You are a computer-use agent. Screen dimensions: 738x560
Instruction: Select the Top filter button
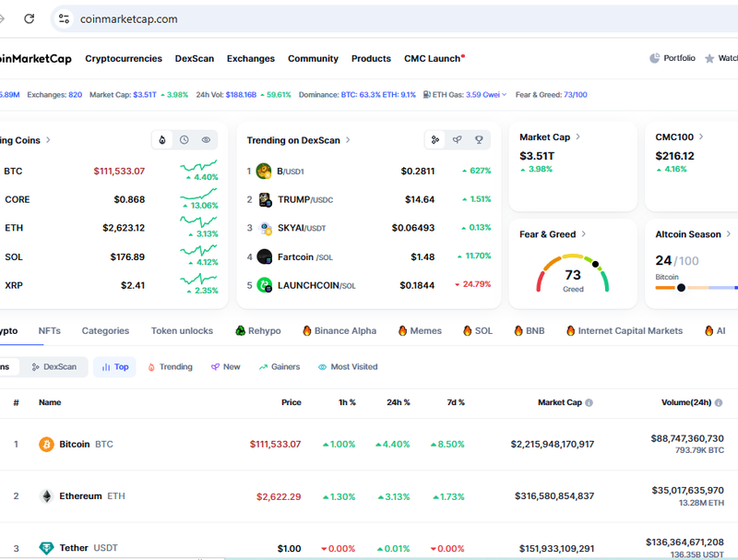[x=114, y=367]
